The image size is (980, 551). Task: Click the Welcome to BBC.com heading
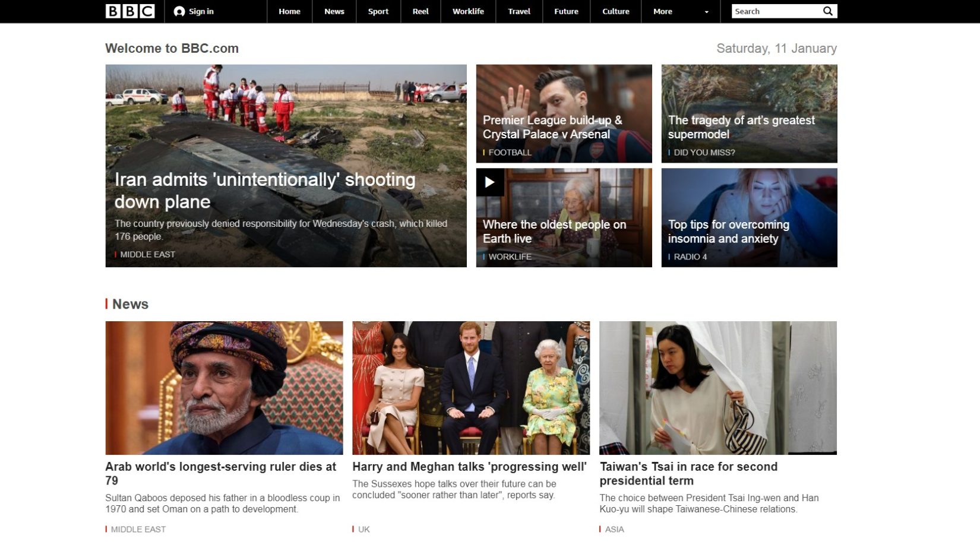[172, 48]
